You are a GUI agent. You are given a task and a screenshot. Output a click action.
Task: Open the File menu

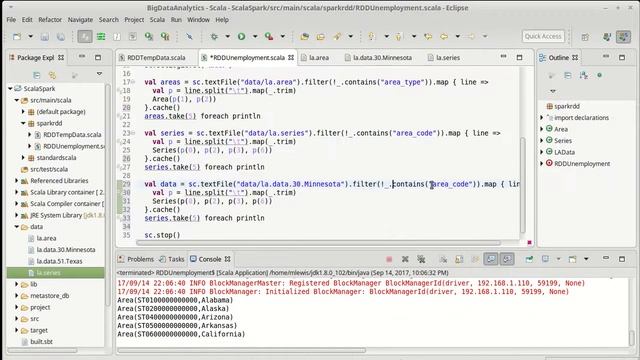11,20
